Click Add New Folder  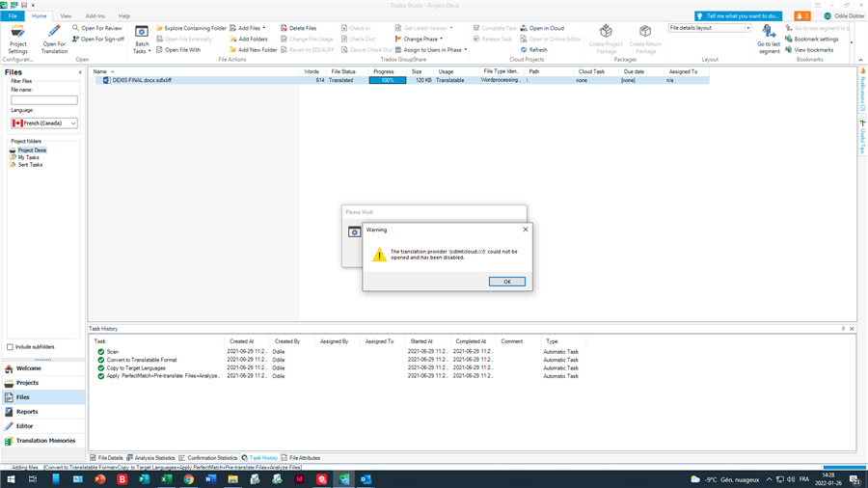click(x=253, y=50)
